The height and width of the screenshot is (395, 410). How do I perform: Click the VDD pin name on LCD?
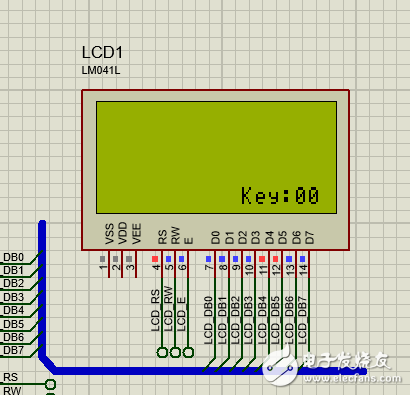coord(123,233)
